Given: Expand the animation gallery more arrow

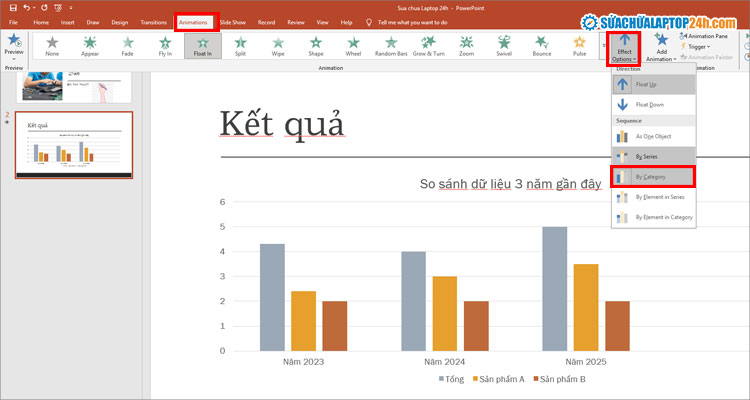Looking at the screenshot, I should coord(603,46).
